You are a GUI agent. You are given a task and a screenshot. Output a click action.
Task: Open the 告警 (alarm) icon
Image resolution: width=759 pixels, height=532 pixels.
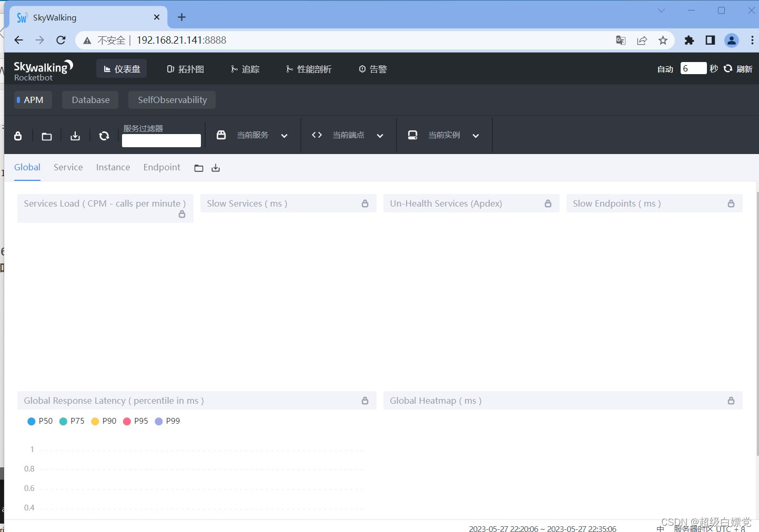click(362, 68)
